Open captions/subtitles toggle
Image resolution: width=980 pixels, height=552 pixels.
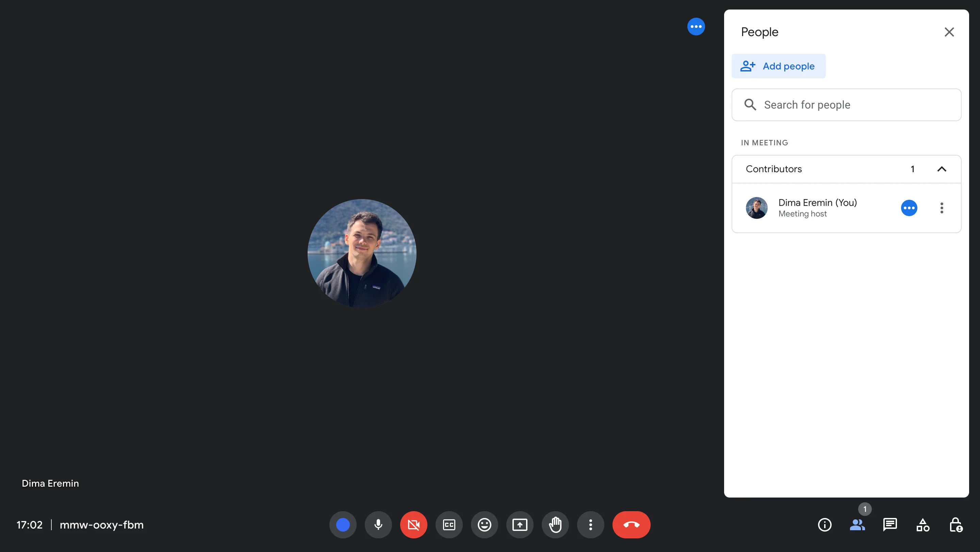click(x=448, y=524)
